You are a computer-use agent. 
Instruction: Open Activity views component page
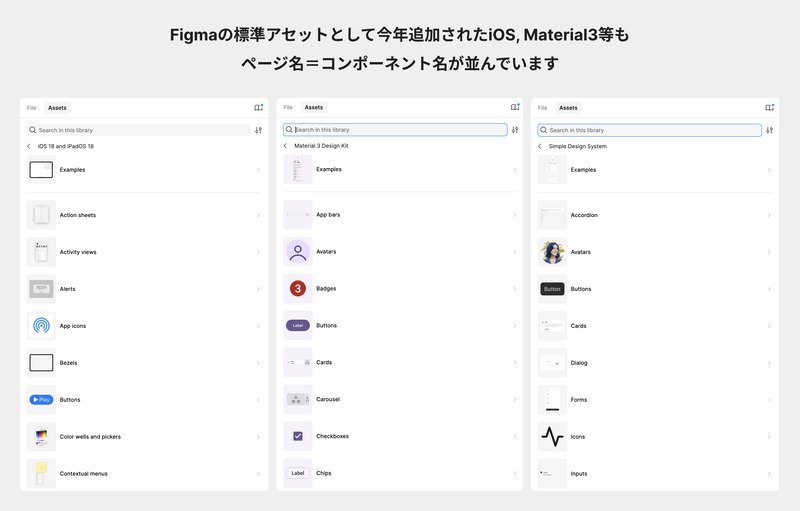144,252
